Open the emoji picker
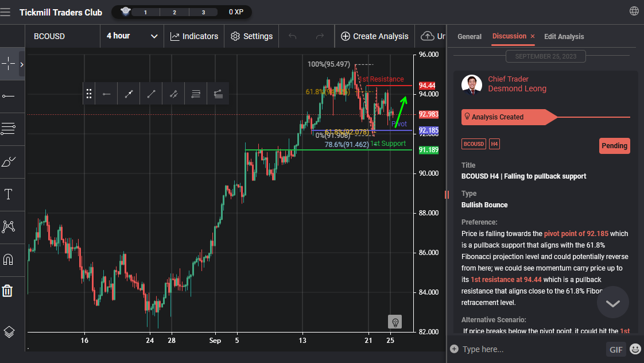Screen dimensions: 644x363 tap(635, 349)
